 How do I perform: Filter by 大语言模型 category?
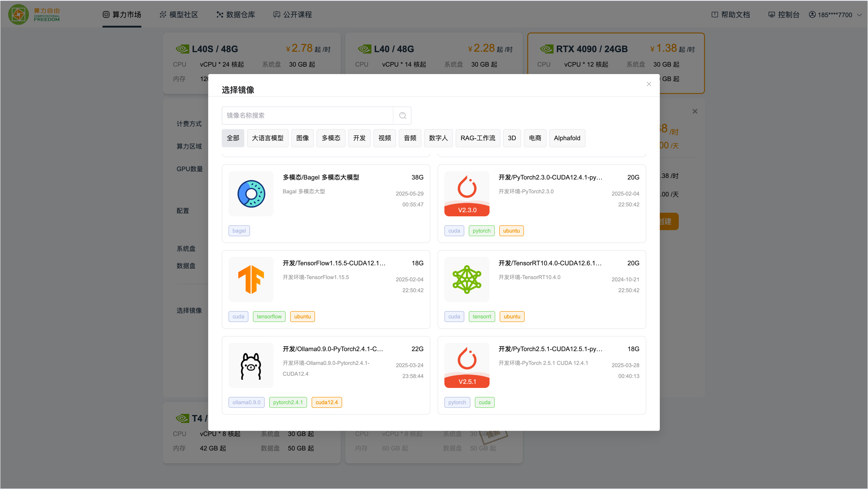tap(268, 138)
